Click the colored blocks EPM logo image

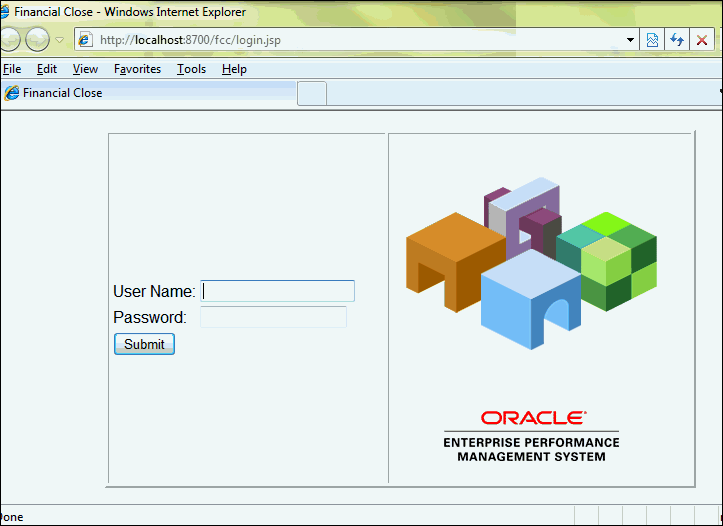[x=531, y=263]
